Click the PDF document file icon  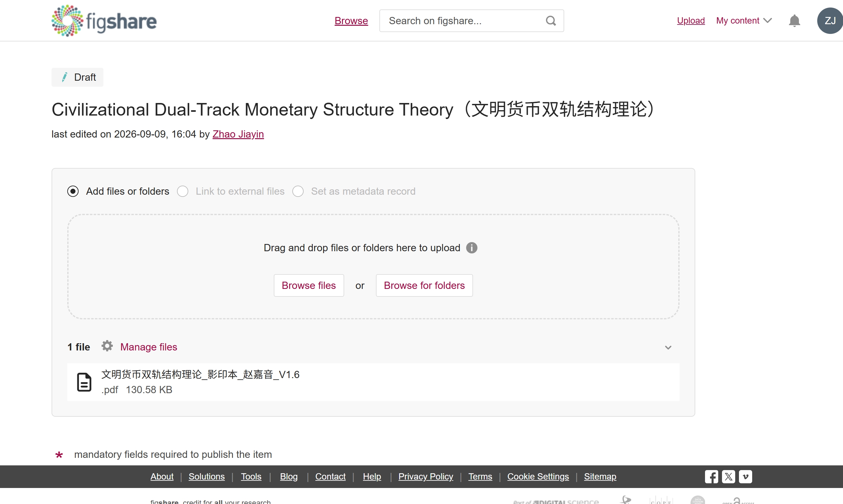(84, 382)
